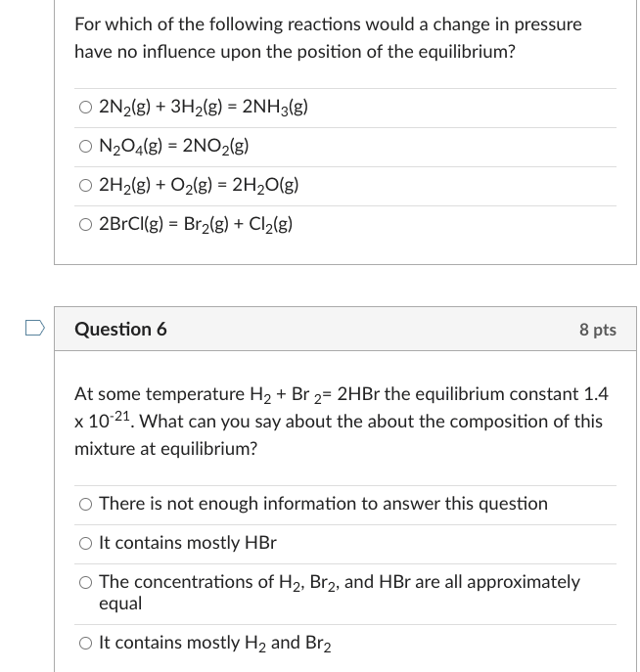Pick the 2BrCl(g) = Br₂(g) + Cl₂(g) radio button

tap(85, 225)
